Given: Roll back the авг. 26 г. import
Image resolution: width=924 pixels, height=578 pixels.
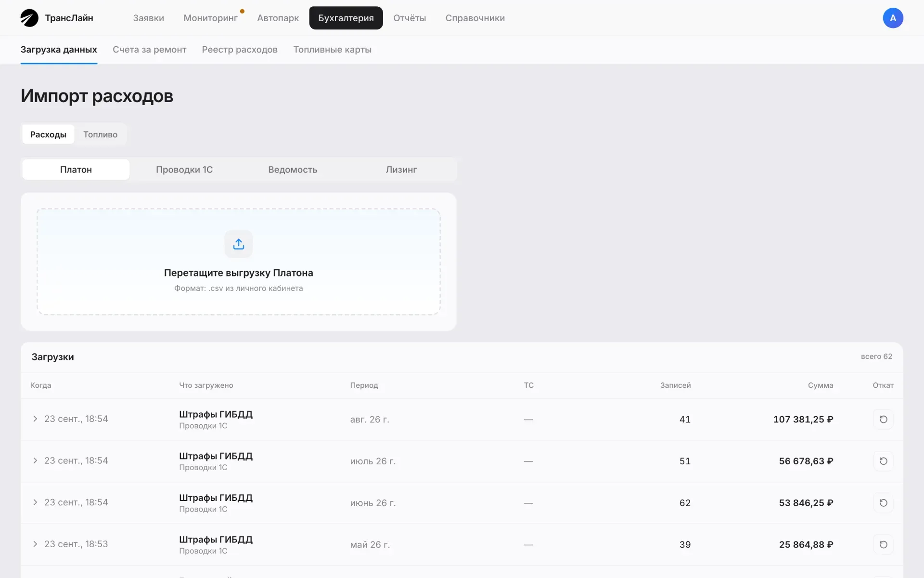Looking at the screenshot, I should [x=883, y=419].
